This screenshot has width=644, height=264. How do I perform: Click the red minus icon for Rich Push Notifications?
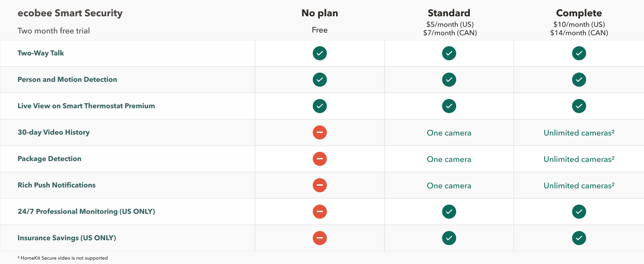[x=320, y=185]
